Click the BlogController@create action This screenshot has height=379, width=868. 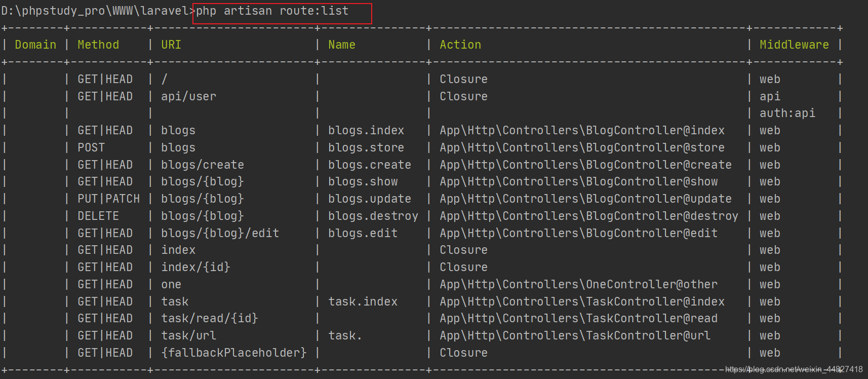tap(585, 165)
